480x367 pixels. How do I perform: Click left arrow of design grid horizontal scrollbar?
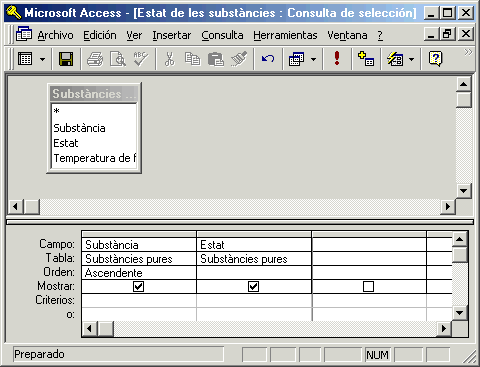[89, 329]
